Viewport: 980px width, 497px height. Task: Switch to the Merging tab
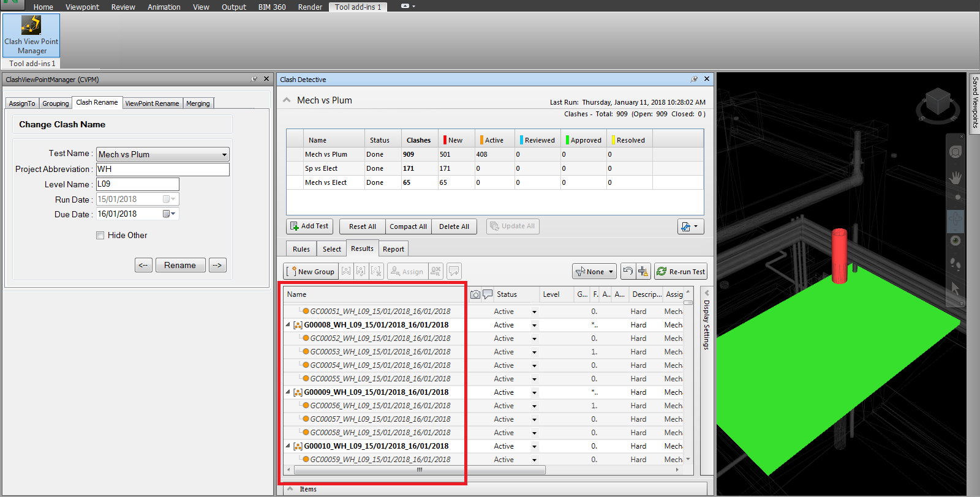tap(198, 103)
